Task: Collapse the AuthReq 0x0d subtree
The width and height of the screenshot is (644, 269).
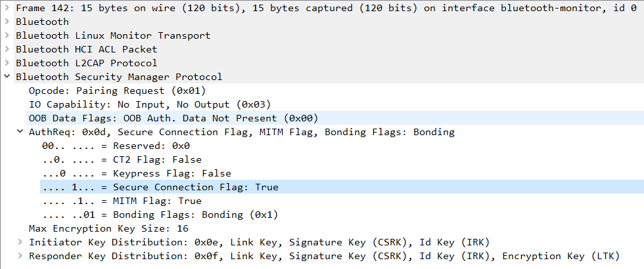Action: tap(20, 132)
